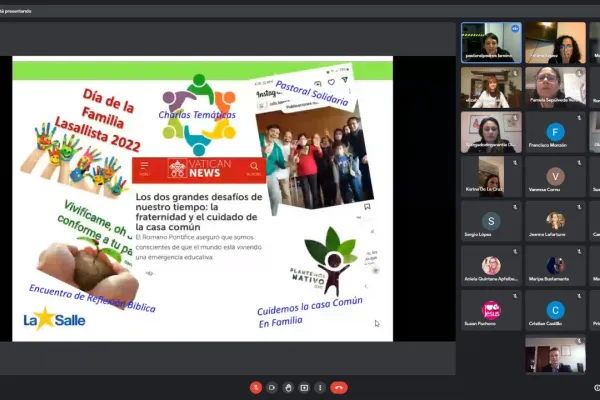Select the video tile beside the active speaker
This screenshot has width=600, height=400.
[x=555, y=42]
